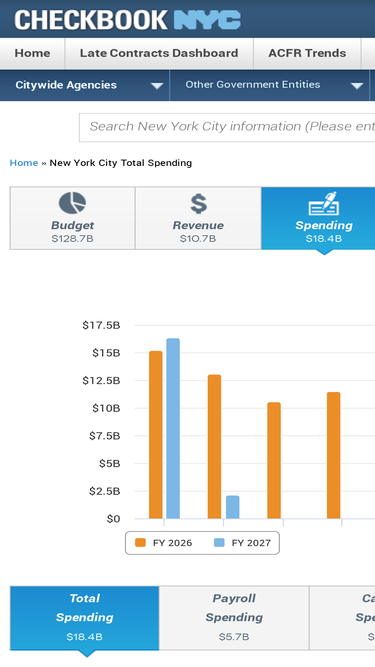Select the Payroll Spending tab
Viewport: 375px width, 667px height.
click(x=234, y=618)
